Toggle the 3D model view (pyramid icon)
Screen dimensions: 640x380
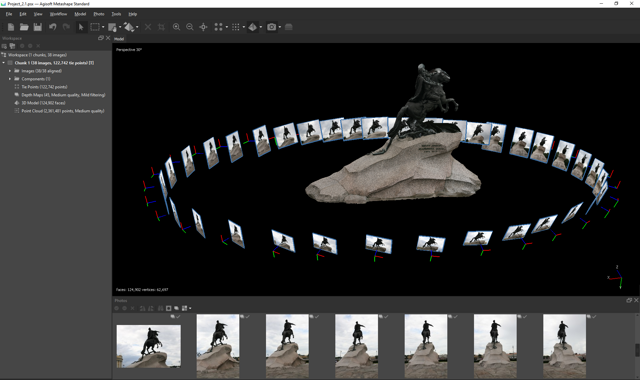click(x=253, y=27)
